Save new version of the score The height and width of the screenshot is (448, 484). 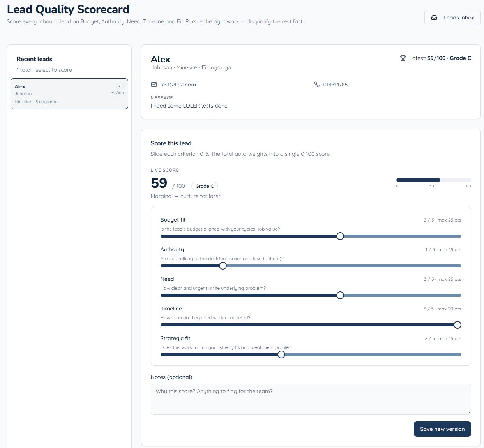click(442, 429)
